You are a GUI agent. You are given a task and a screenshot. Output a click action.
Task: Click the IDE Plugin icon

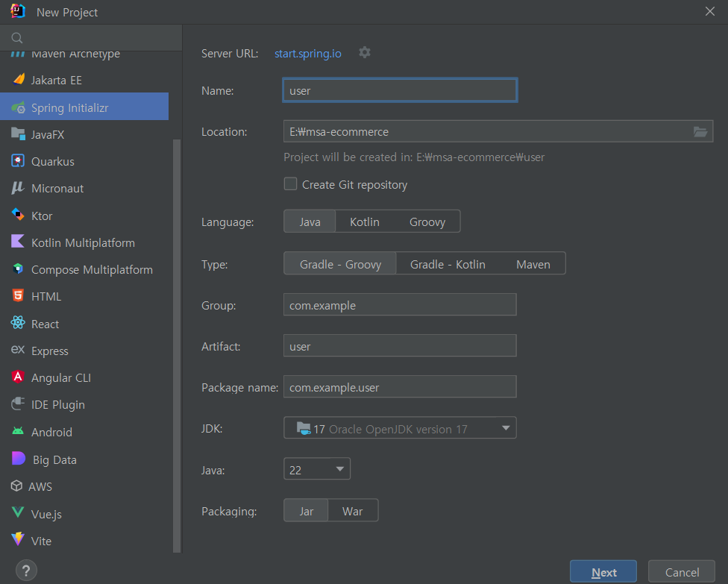pos(18,404)
